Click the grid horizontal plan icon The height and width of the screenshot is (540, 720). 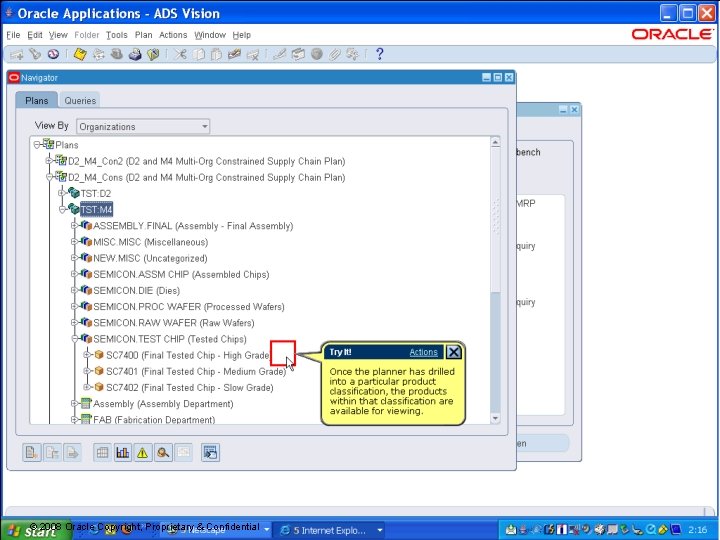[102, 453]
